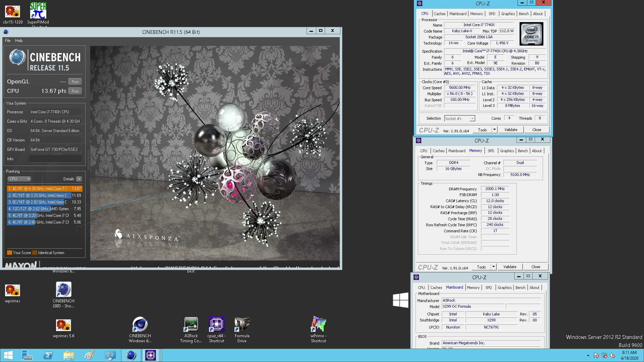Click the volume tray icon

pos(612,355)
